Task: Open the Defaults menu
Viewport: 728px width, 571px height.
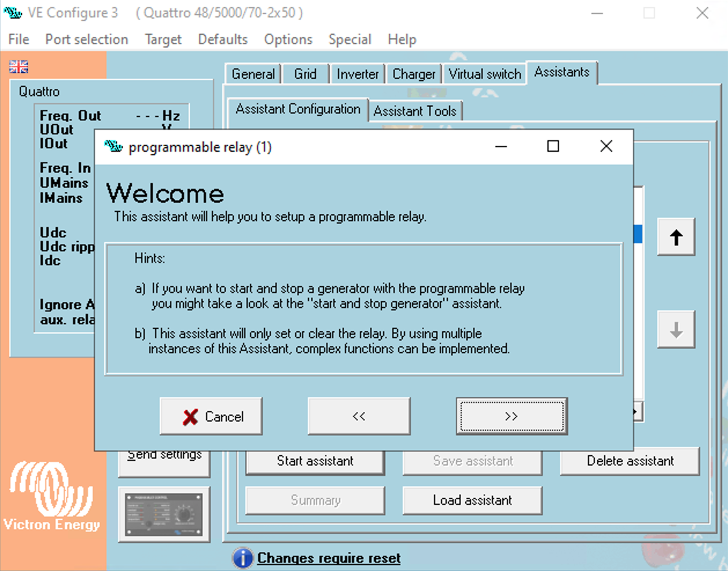Action: pyautogui.click(x=223, y=39)
